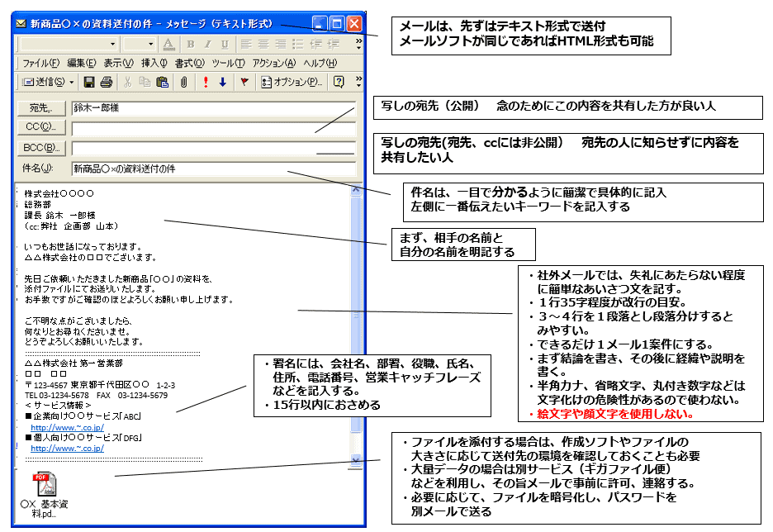Set high importance with red exclamation
This screenshot has width=773, height=532.
coord(206,82)
